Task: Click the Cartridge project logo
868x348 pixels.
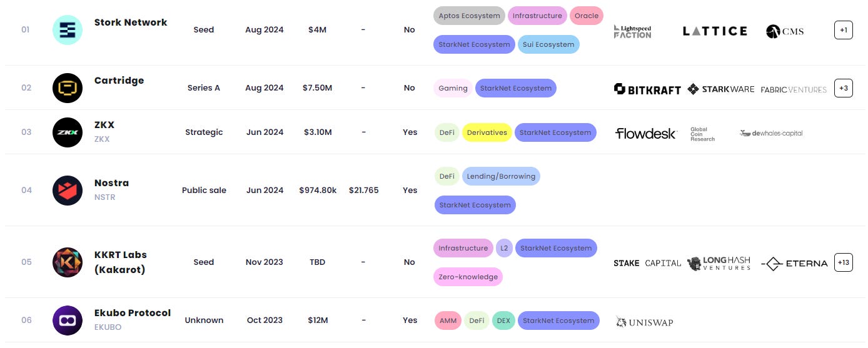Action: coord(68,88)
